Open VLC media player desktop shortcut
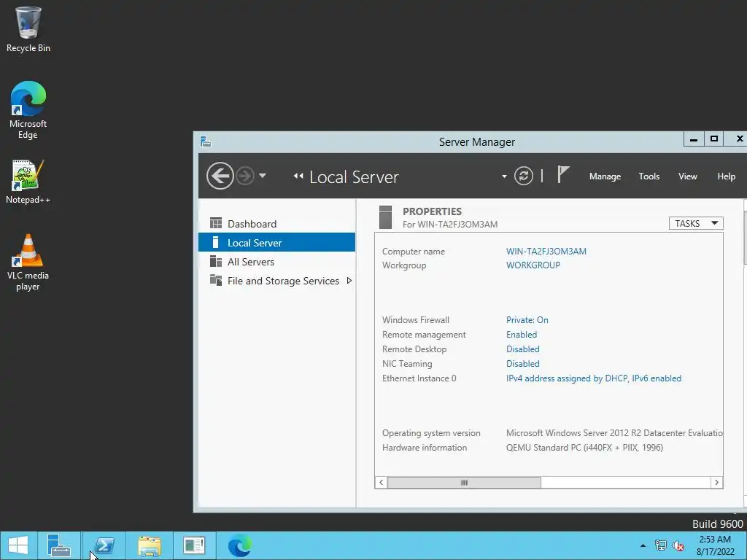The height and width of the screenshot is (560, 747). pyautogui.click(x=28, y=262)
